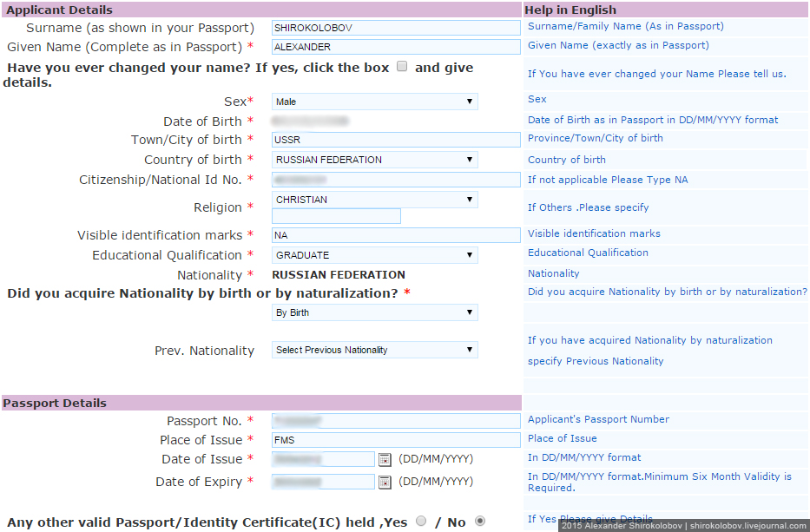
Task: Open calendar picker for Date of Issue
Action: pyautogui.click(x=385, y=460)
